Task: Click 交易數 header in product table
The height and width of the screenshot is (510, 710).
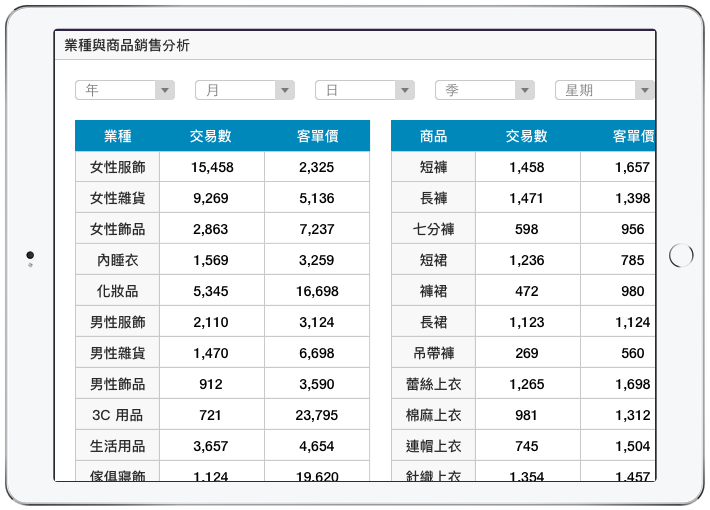Action: 527,136
